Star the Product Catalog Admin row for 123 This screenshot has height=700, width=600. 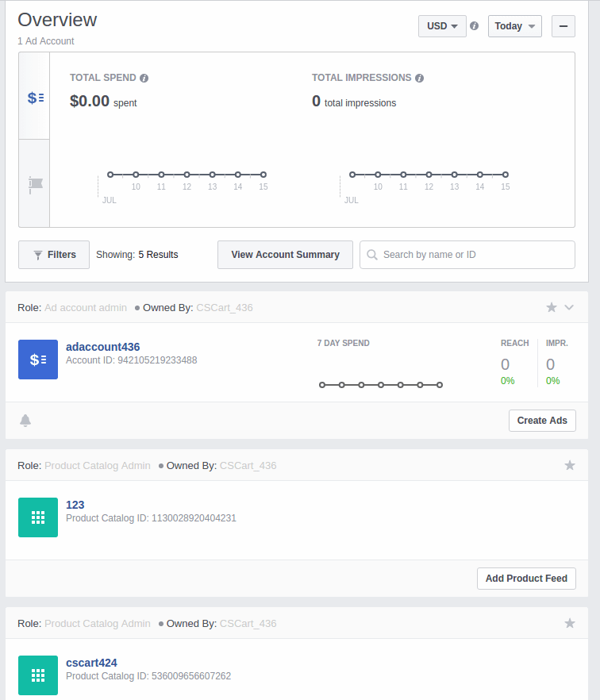[570, 465]
